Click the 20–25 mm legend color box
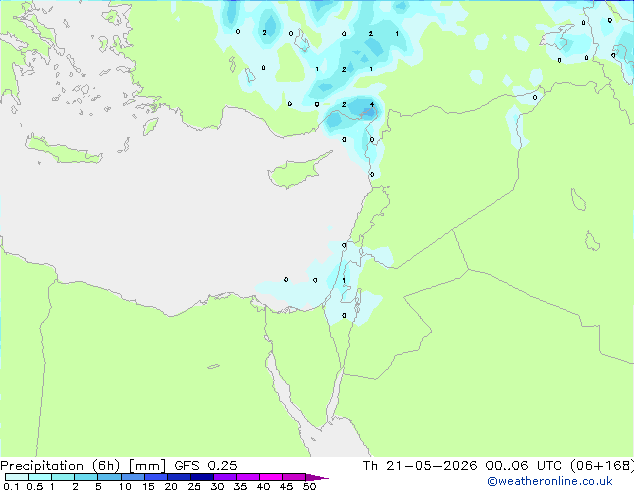Viewport: 634px width, 490px height. point(178,477)
